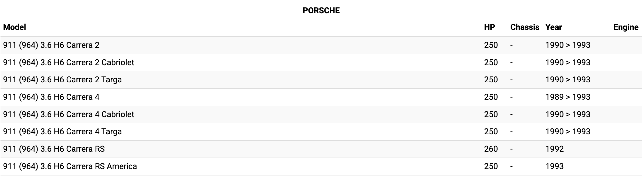The image size is (644, 177).
Task: Select the 911 (964) Carrera 2 row
Action: tap(51, 45)
